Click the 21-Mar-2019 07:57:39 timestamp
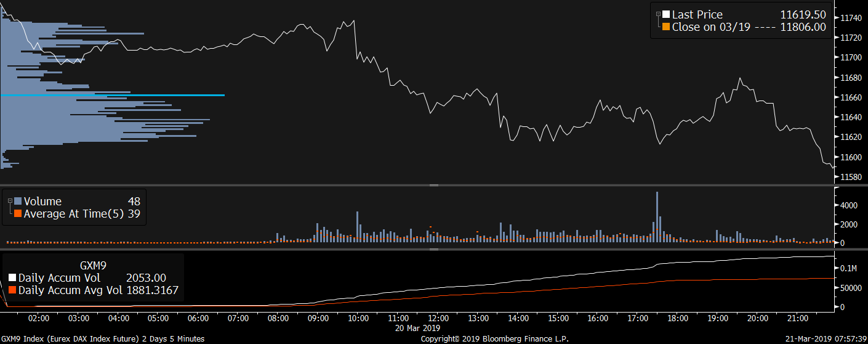The height and width of the screenshot is (344, 868). click(827, 338)
